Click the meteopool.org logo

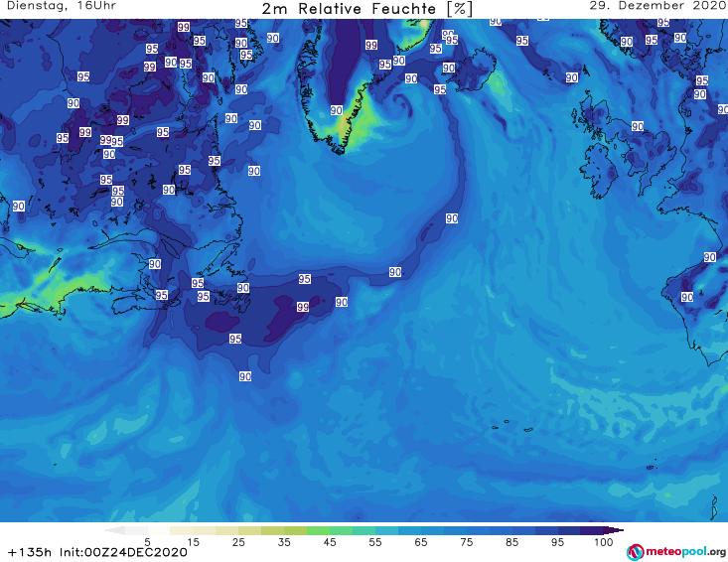676,552
